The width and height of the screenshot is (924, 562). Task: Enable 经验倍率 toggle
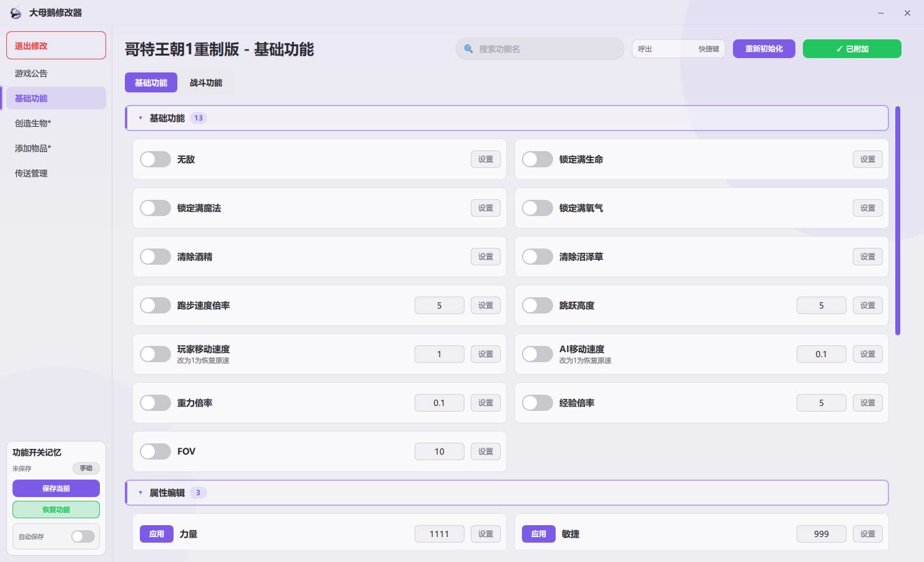click(x=538, y=403)
